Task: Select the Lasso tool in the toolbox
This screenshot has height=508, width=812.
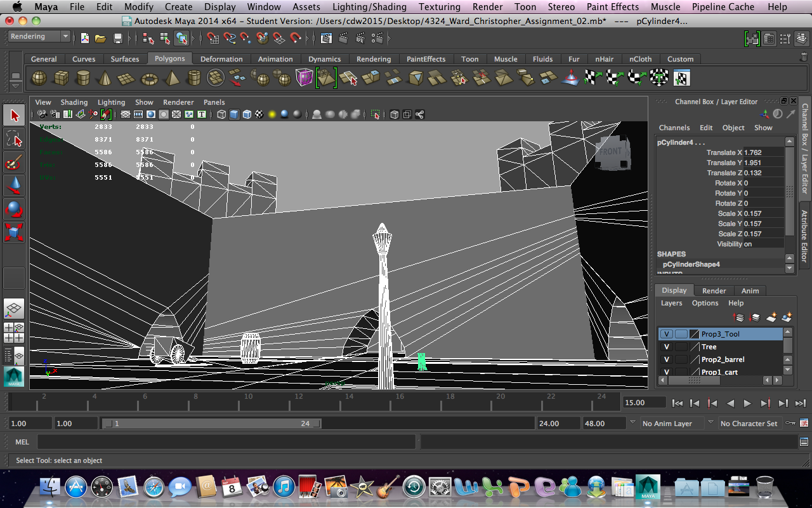Action: [x=14, y=138]
